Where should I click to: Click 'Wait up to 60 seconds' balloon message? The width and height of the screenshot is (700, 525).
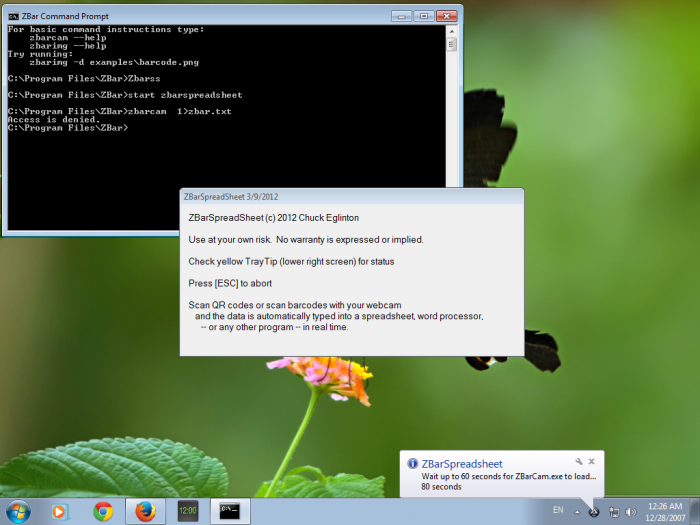(x=508, y=476)
